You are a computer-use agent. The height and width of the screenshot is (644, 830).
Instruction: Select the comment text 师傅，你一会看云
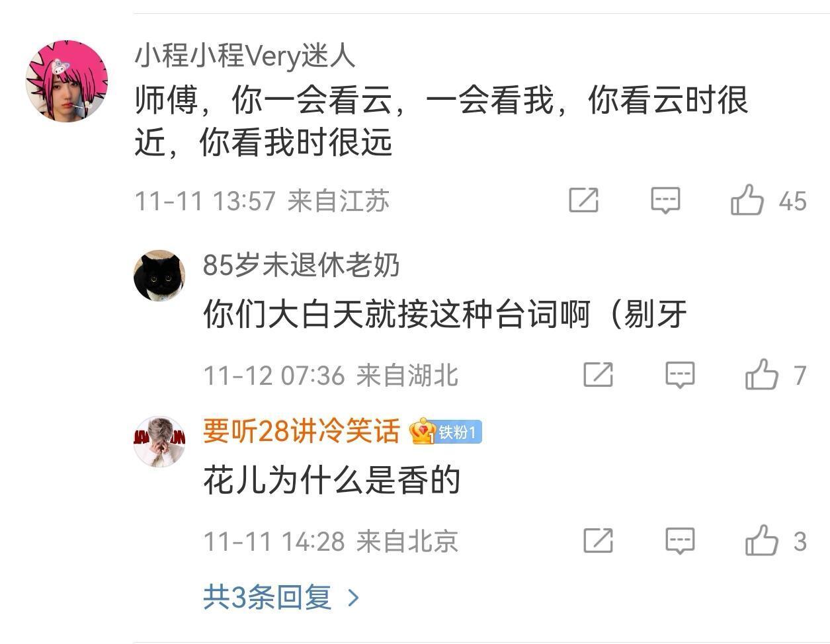(x=265, y=101)
